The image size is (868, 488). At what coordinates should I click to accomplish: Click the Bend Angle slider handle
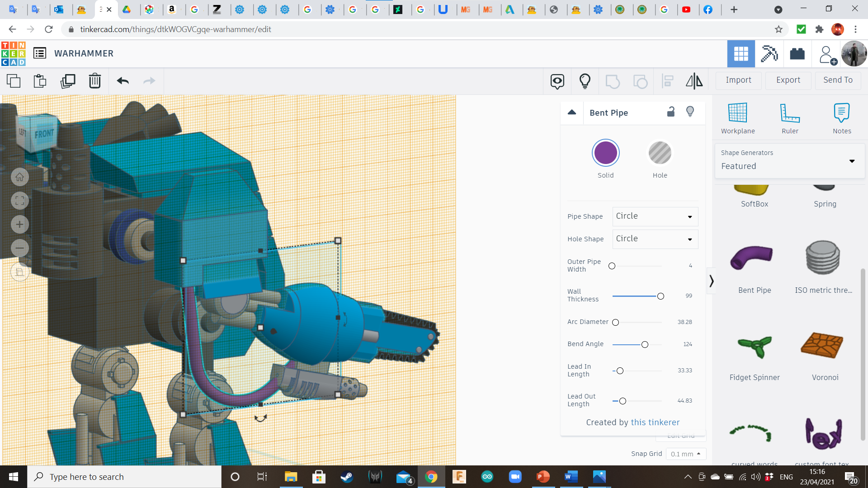(645, 345)
